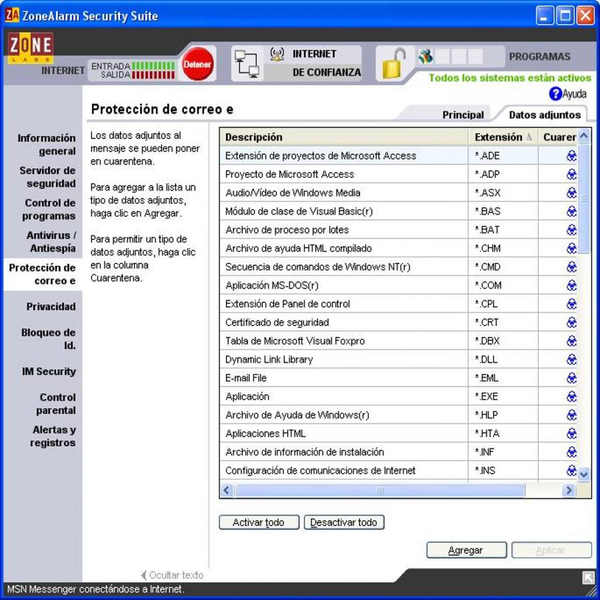Toggle quarantine icon for *.BAS row

point(571,211)
